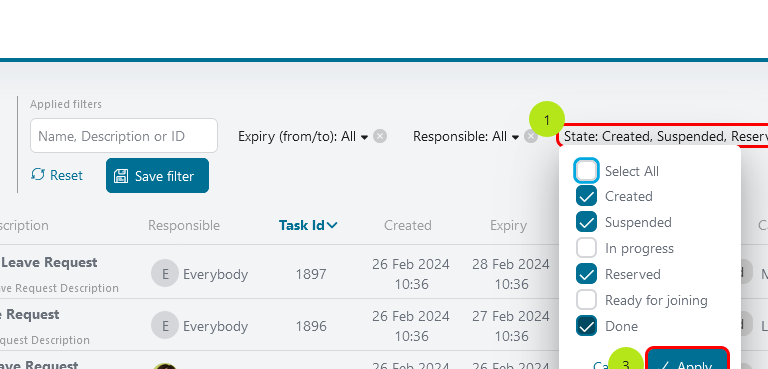The height and width of the screenshot is (369, 768).
Task: Uncheck the Done state checkbox
Action: click(586, 326)
